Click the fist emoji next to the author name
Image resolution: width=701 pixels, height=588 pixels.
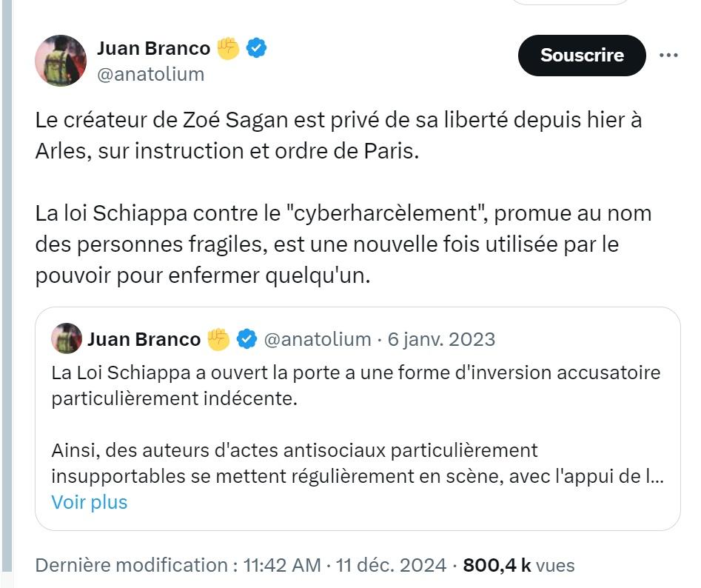tap(229, 49)
